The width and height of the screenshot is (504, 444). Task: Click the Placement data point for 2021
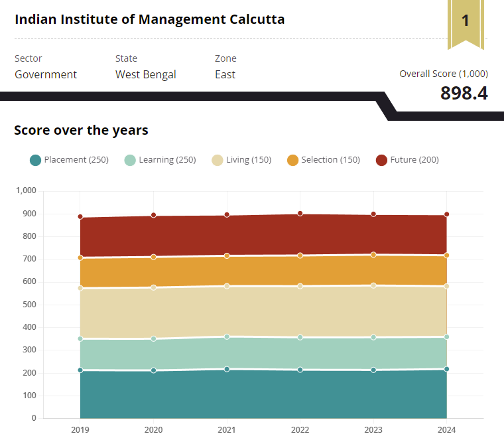(227, 369)
